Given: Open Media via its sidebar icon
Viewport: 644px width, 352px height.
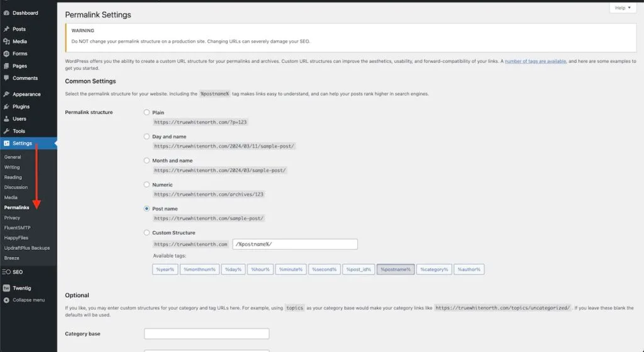Looking at the screenshot, I should click(x=6, y=42).
